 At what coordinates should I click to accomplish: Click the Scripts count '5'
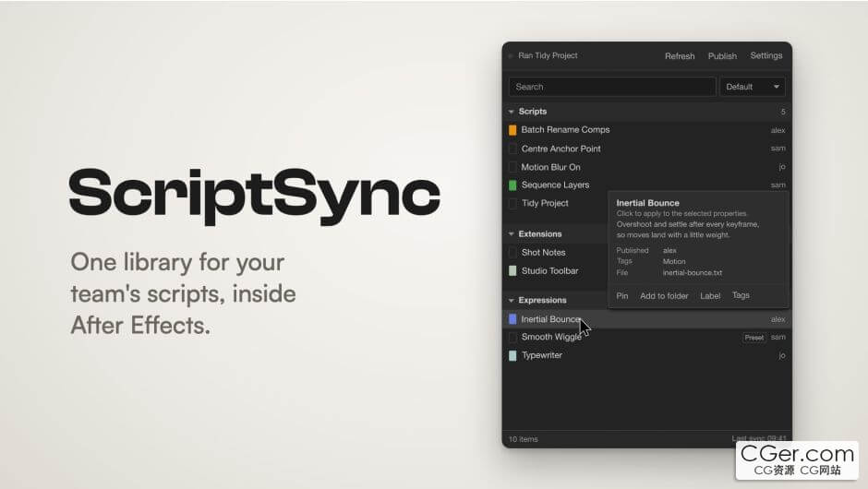(783, 112)
